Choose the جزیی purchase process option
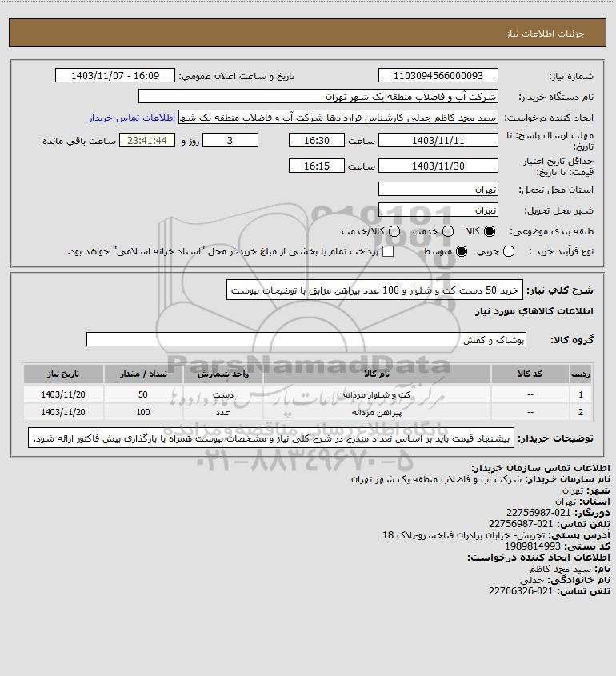The width and height of the screenshot is (616, 676). pos(509,251)
